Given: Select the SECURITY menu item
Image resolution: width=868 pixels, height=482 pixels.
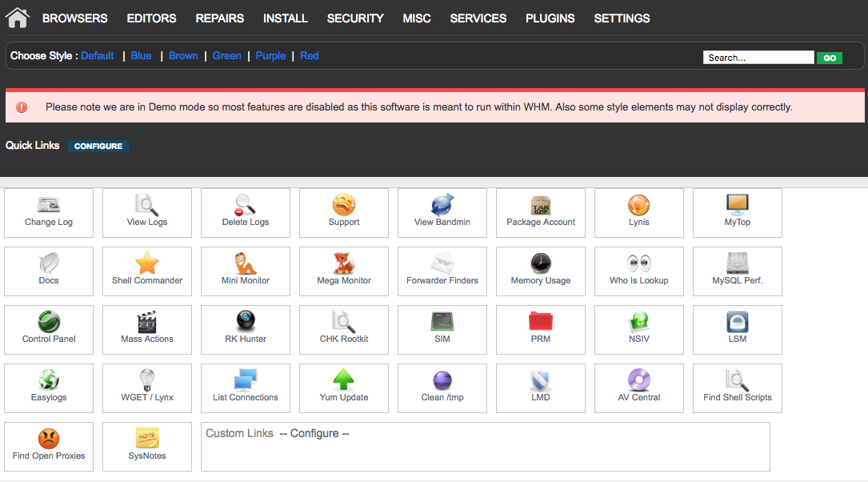Looking at the screenshot, I should 355,18.
